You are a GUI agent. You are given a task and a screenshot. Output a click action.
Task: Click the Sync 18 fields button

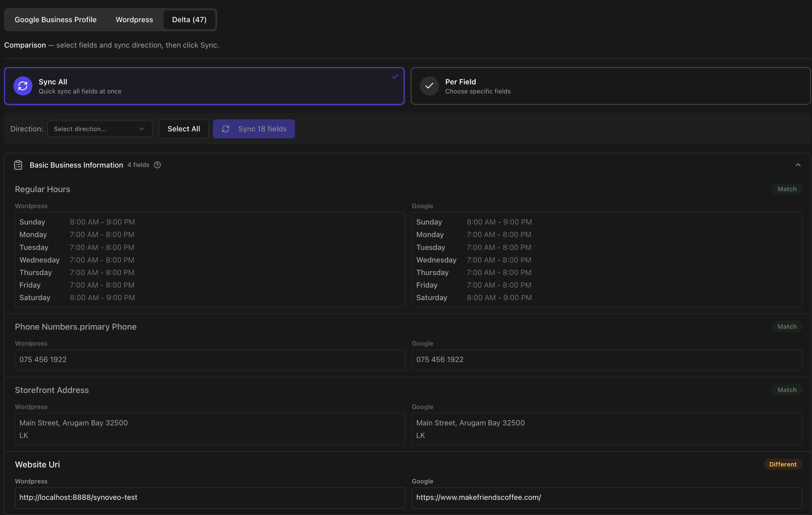click(254, 129)
